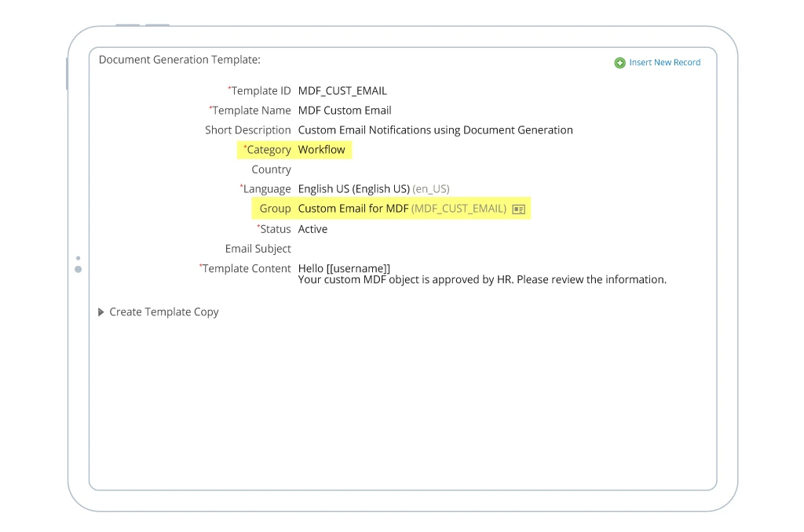Click the Status value Active

tap(312, 229)
